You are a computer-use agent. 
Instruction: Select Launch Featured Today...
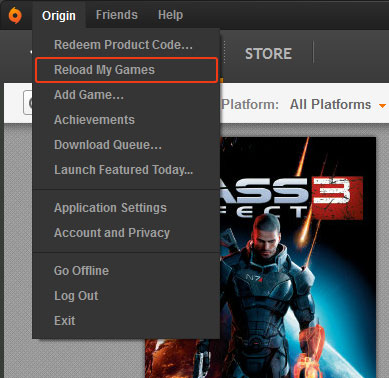(x=126, y=170)
